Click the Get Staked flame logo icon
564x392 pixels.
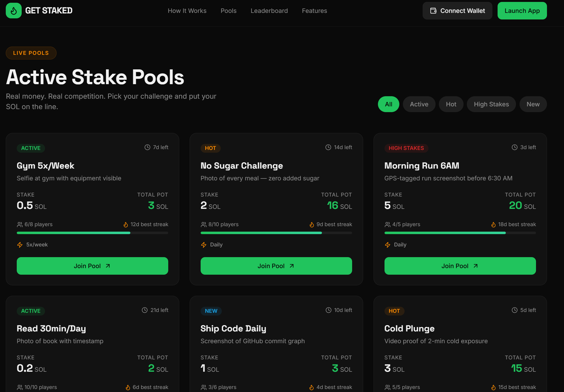click(13, 11)
